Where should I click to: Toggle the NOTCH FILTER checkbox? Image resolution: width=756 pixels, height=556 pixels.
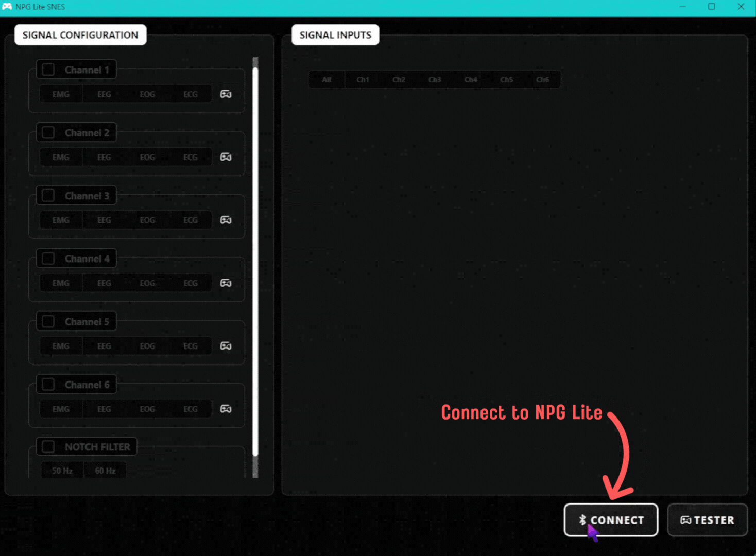point(48,446)
